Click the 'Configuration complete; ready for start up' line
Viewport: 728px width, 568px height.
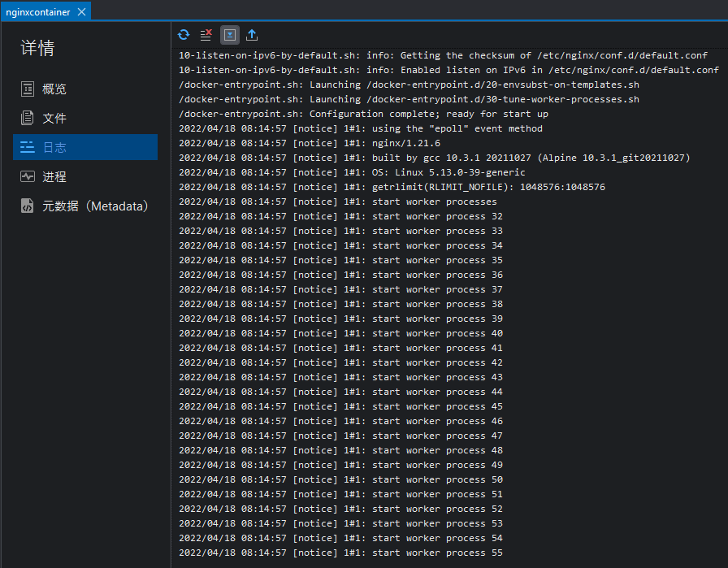[x=363, y=114]
